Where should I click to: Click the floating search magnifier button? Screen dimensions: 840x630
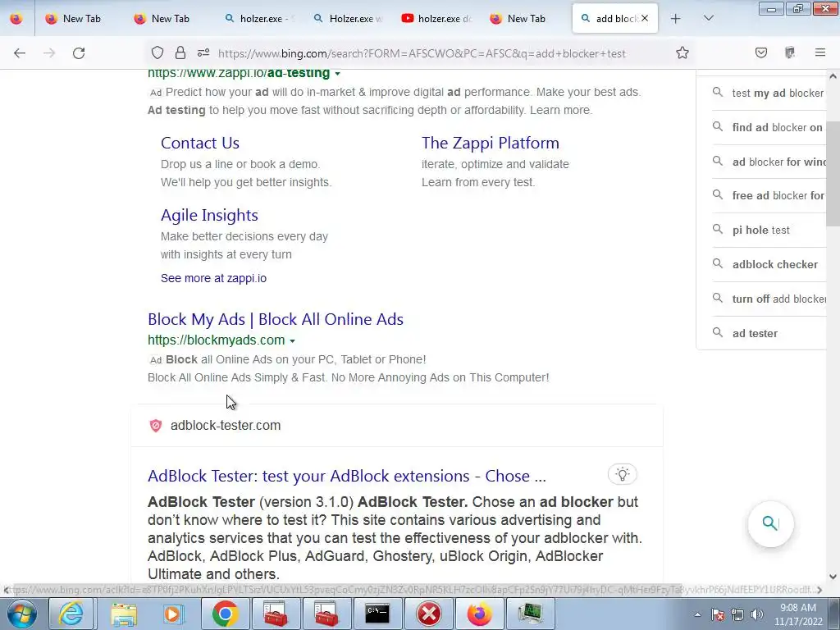pos(770,523)
